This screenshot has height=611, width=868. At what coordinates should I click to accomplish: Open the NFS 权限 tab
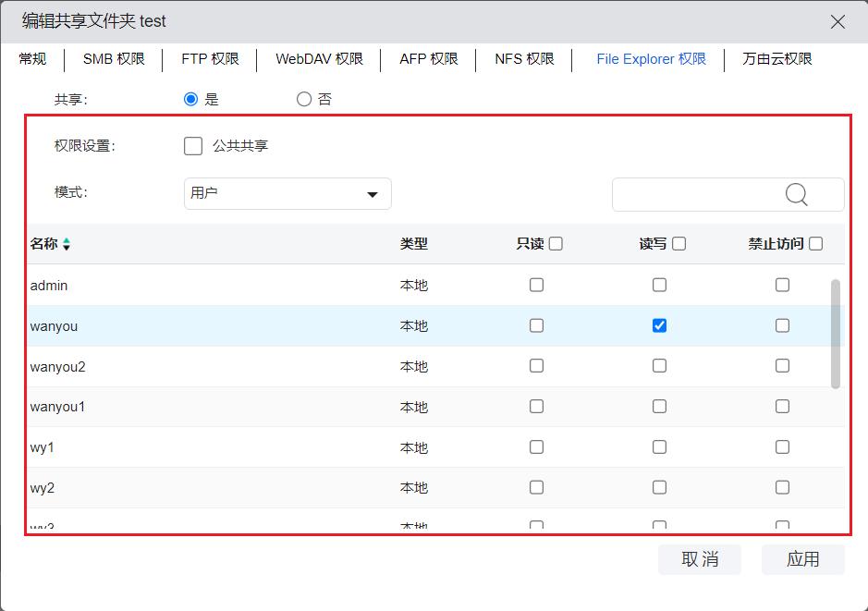(524, 59)
